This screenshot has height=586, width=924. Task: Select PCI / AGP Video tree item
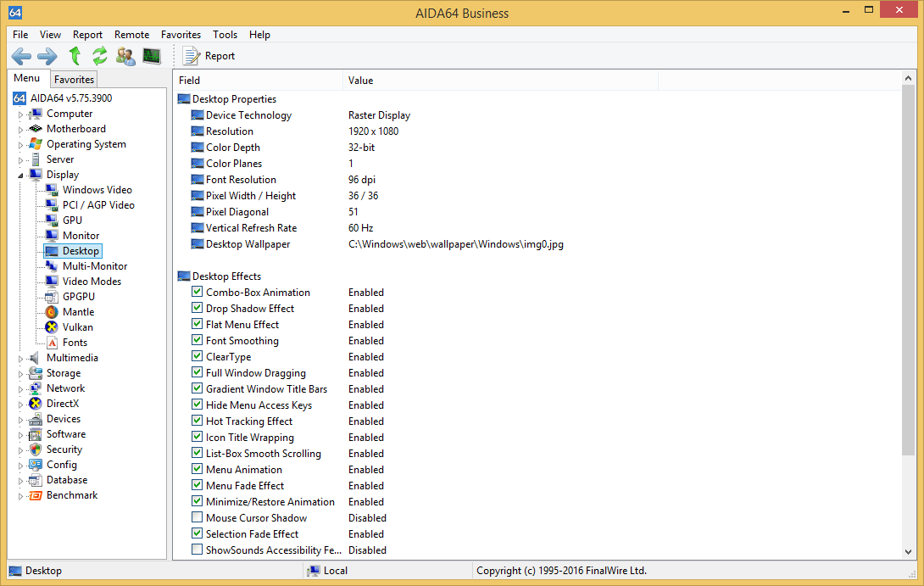click(98, 205)
